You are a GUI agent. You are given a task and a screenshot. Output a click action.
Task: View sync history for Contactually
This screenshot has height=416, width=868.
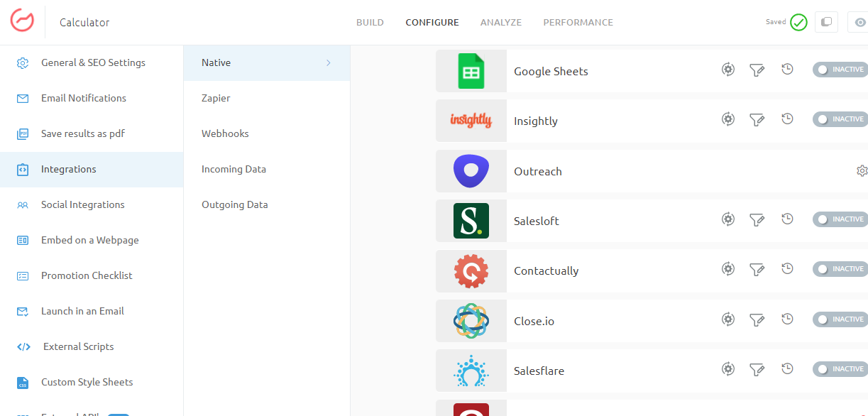(x=787, y=269)
